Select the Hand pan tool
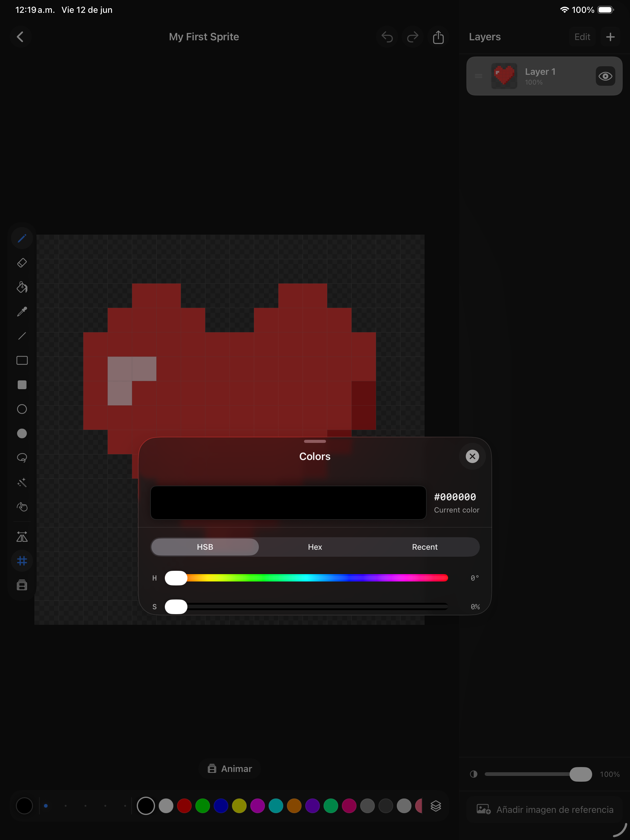Viewport: 630px width, 840px height. point(22,507)
